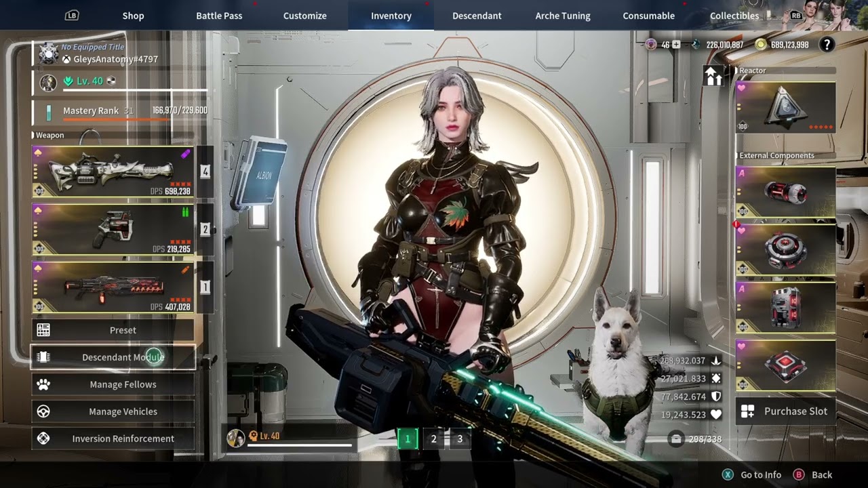Open the Collectibles tab

[734, 16]
